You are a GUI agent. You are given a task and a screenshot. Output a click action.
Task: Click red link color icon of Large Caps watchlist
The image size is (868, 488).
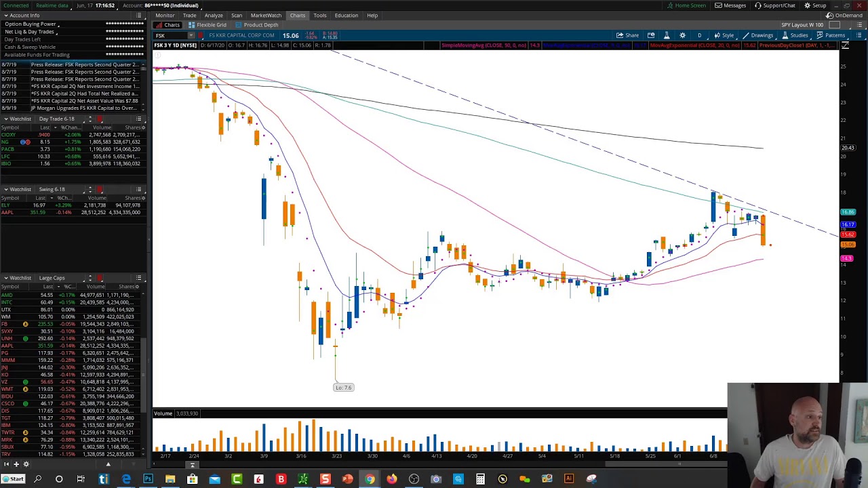point(100,278)
